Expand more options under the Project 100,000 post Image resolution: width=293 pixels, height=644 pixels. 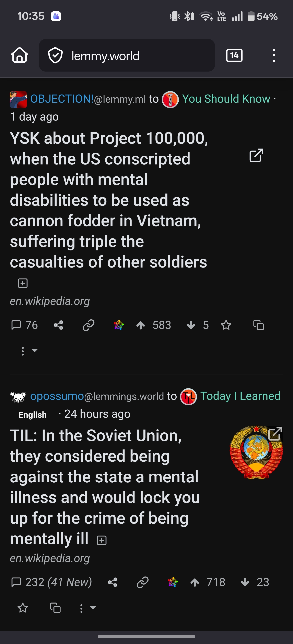[x=29, y=351]
